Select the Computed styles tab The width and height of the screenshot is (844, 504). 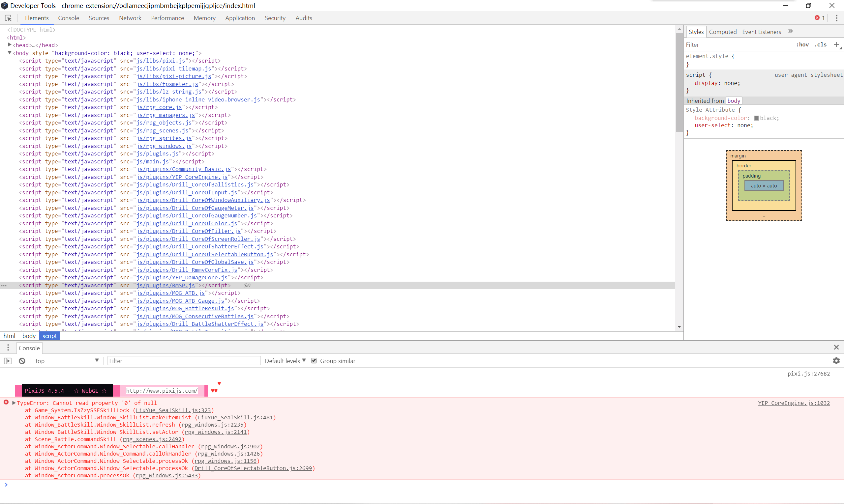[x=723, y=32]
